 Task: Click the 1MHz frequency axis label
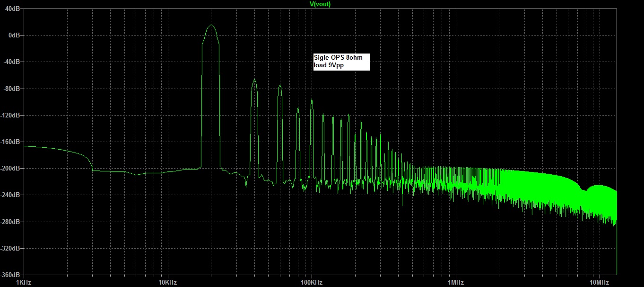coord(456,283)
